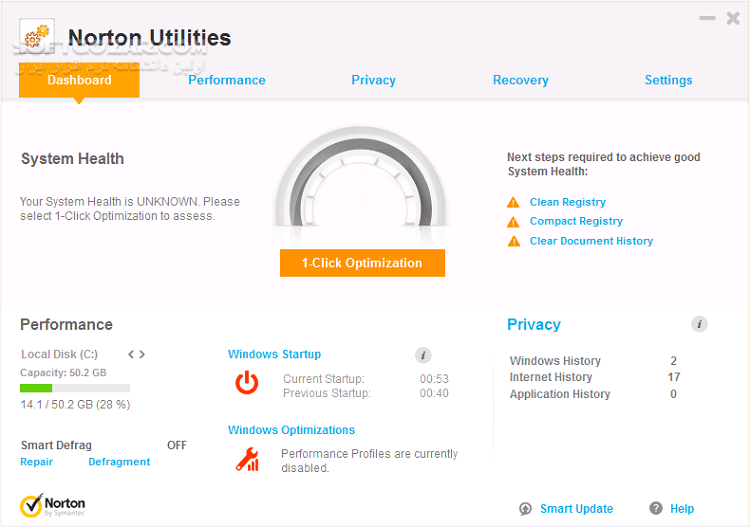Open the Settings tab
Screen dimensions: 750x527
668,80
